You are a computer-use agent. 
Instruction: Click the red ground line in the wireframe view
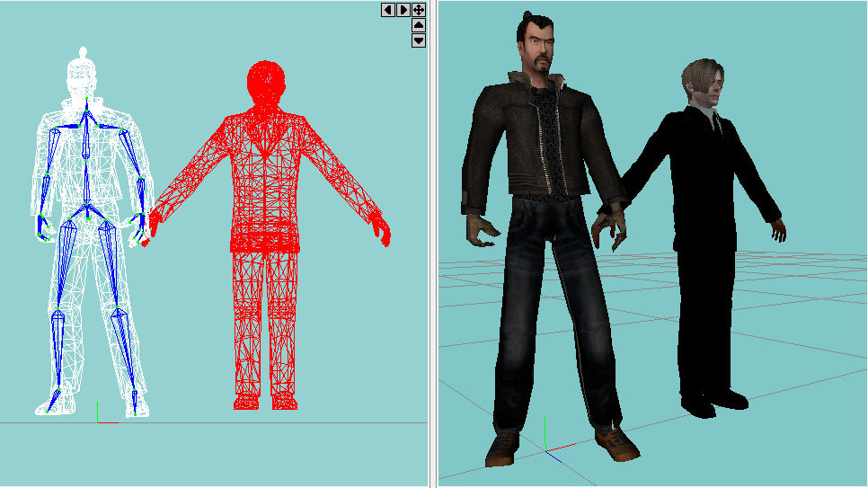270,422
